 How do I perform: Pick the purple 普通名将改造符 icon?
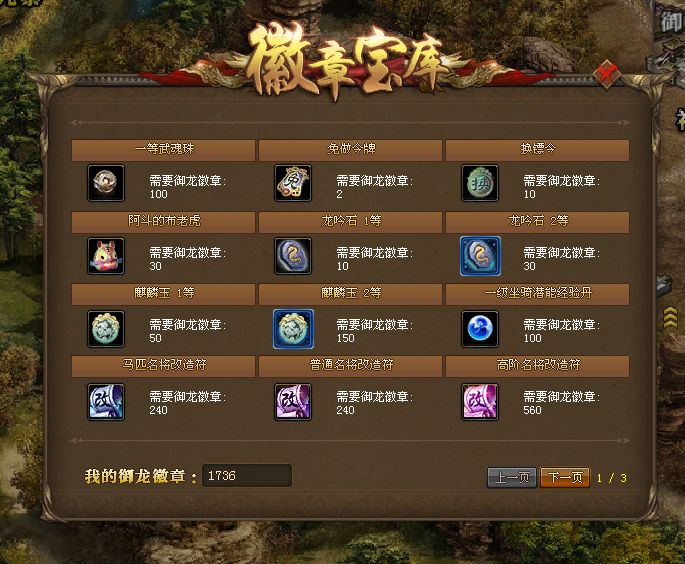pos(293,402)
